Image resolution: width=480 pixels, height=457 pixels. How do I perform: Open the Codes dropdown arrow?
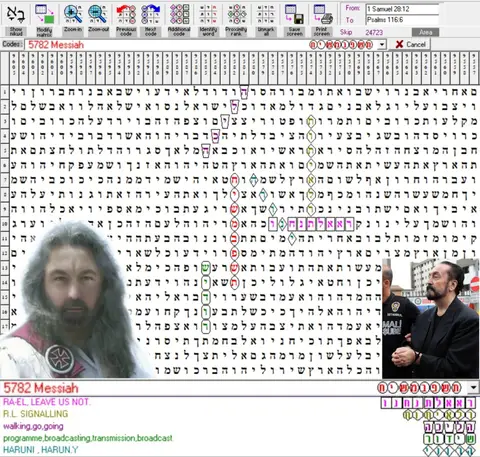382,44
